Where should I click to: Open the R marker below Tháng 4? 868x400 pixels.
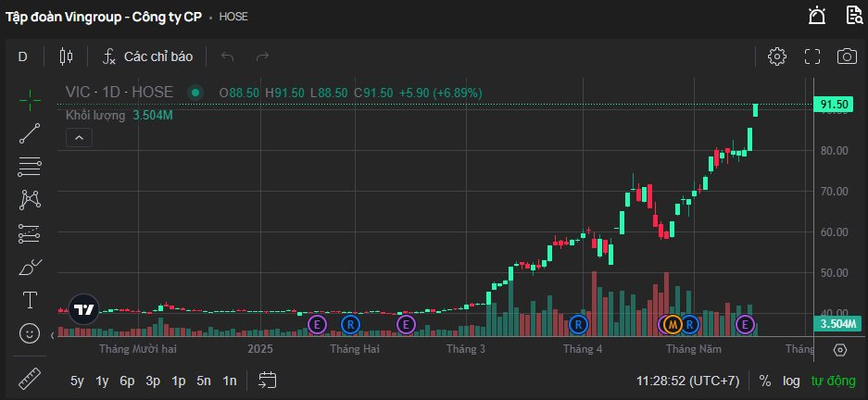click(578, 324)
